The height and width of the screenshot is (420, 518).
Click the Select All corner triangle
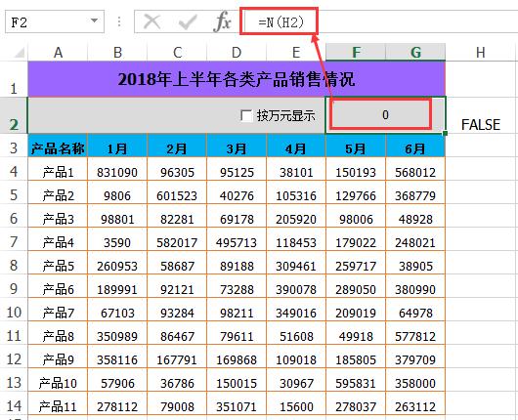19,52
